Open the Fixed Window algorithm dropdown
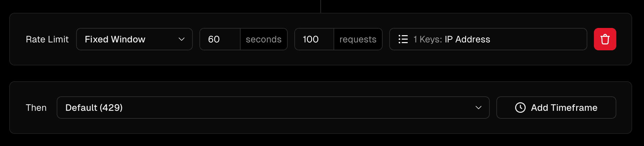The image size is (644, 146). tap(134, 39)
